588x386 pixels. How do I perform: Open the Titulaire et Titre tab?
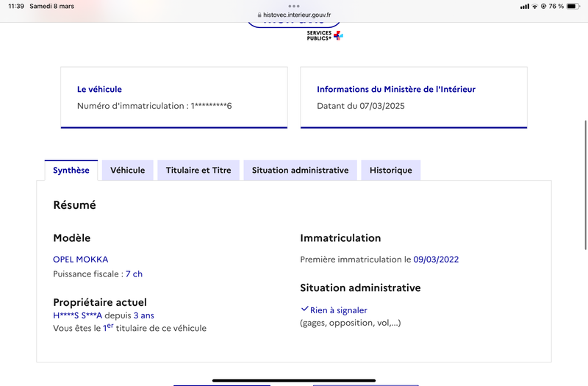(x=198, y=171)
